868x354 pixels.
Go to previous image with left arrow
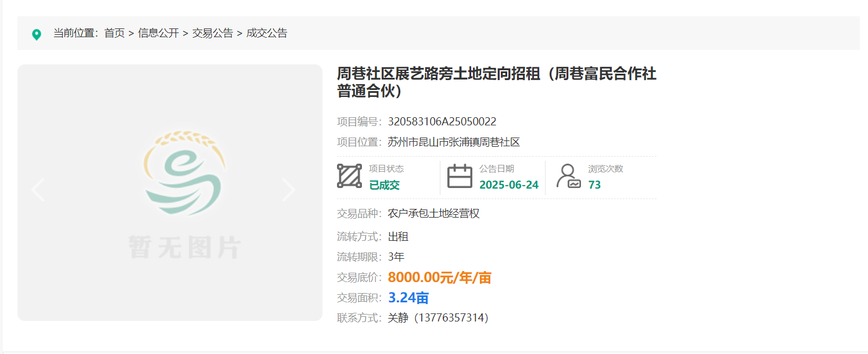pyautogui.click(x=38, y=190)
